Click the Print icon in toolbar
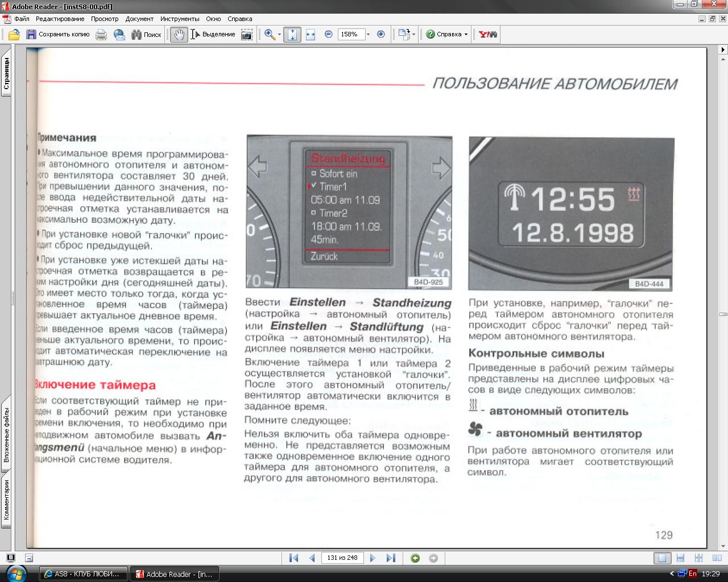The image size is (728, 582). 101,35
